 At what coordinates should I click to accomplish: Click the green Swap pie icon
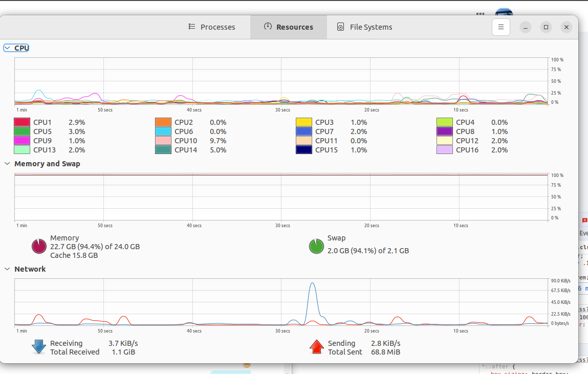pos(316,246)
